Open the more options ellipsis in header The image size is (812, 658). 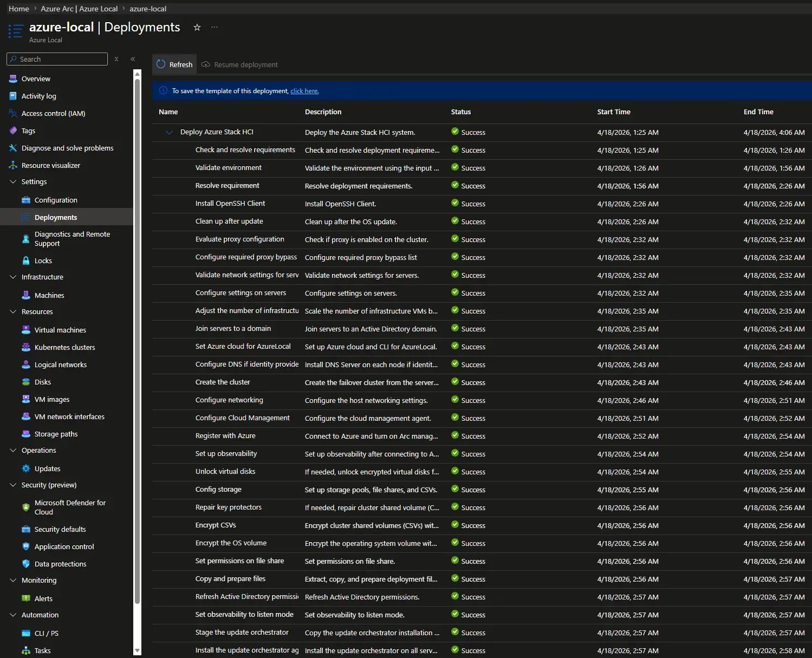coord(215,28)
